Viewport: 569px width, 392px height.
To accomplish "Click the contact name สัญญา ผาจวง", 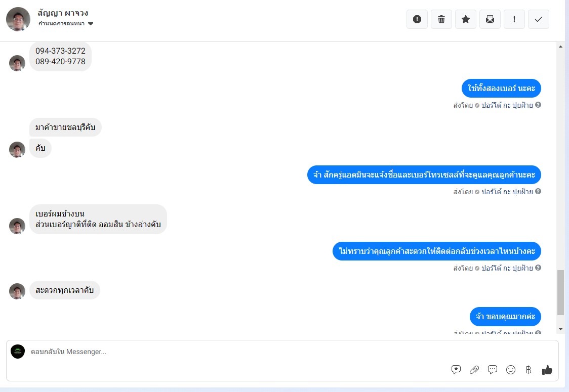I will (x=63, y=13).
